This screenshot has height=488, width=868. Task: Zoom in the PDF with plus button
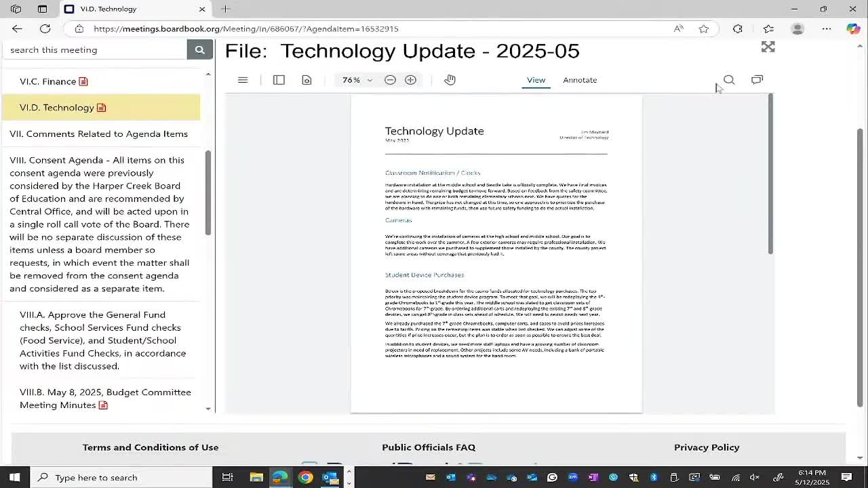(x=410, y=80)
